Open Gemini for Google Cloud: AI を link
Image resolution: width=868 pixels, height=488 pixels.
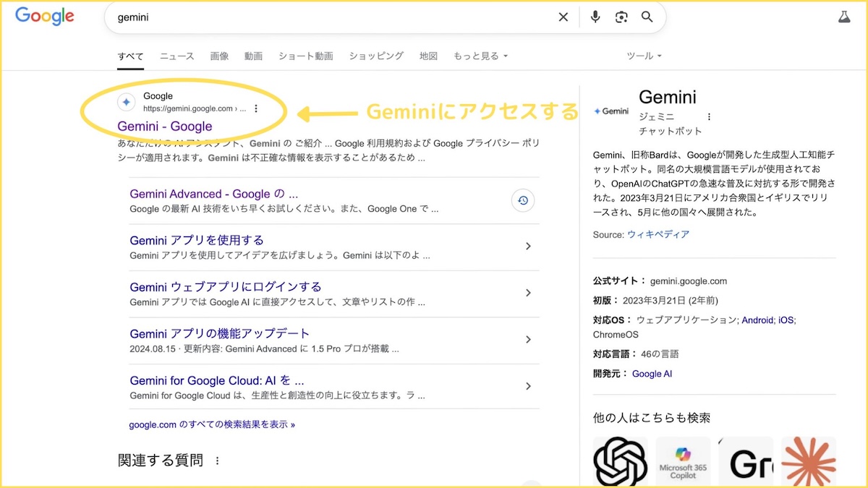217,380
